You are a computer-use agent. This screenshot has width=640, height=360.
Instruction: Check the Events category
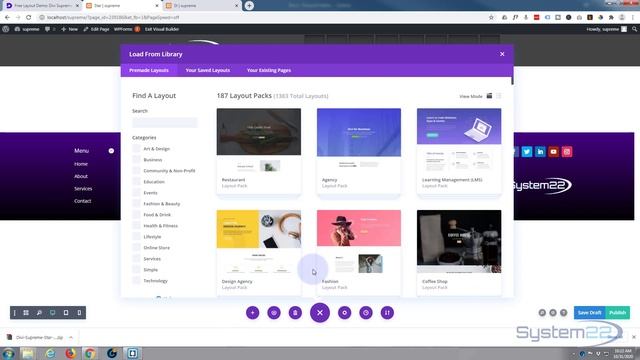click(136, 193)
